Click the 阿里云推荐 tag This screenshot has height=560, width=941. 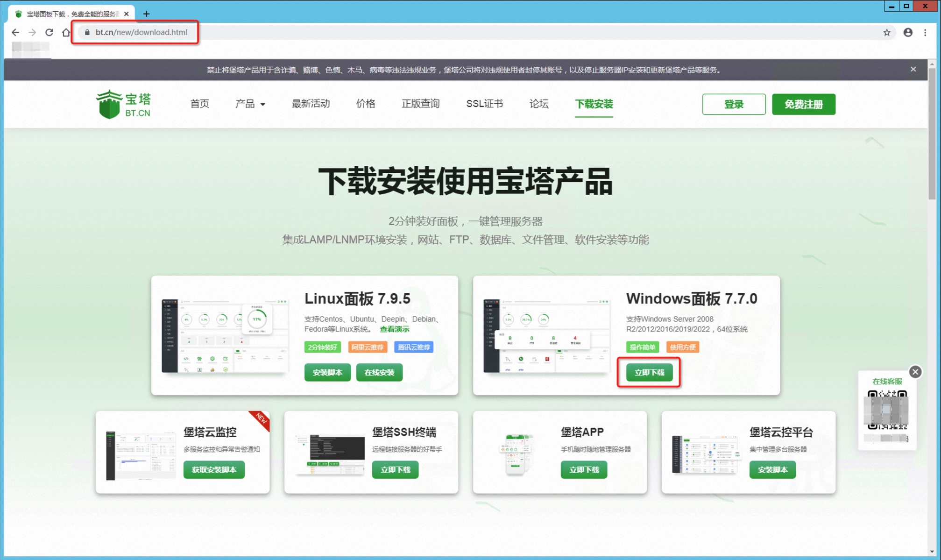point(368,347)
